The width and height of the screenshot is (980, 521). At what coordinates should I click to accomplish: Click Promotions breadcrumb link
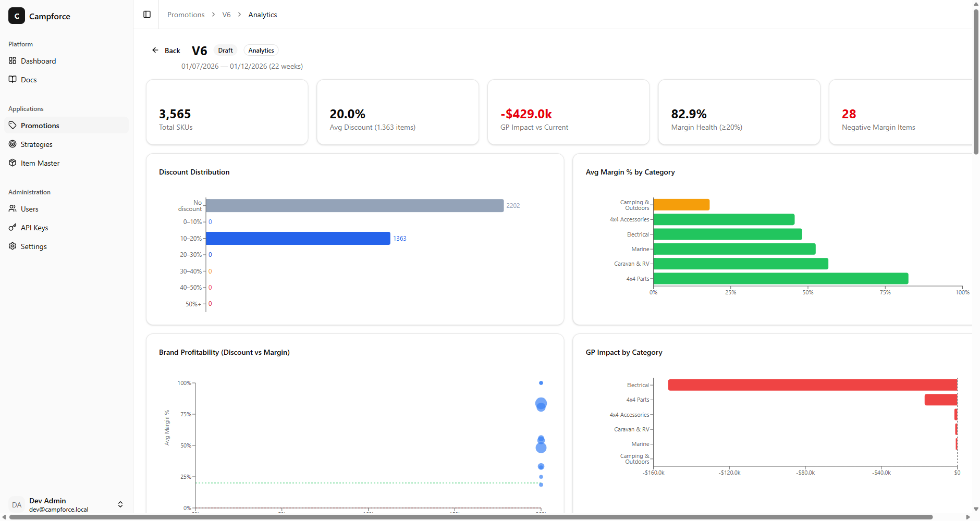pyautogui.click(x=186, y=15)
